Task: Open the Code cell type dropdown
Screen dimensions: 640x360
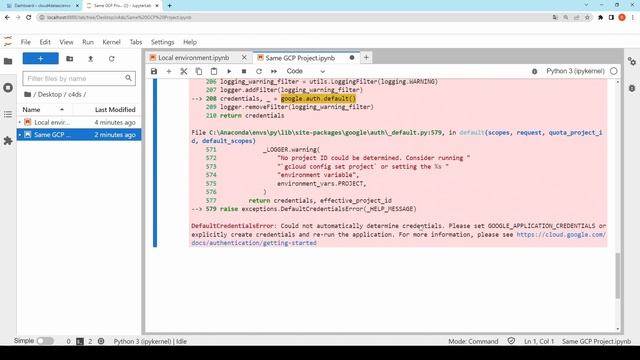Action: click(x=305, y=71)
